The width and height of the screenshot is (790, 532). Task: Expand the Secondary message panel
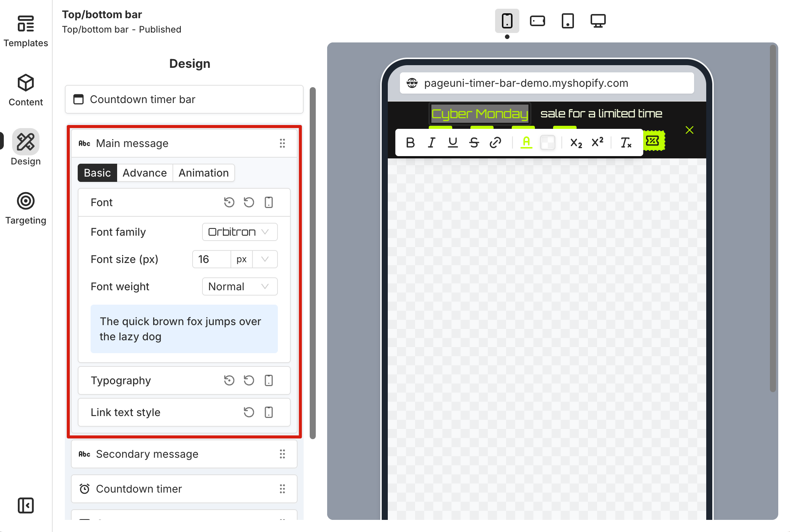coord(184,454)
